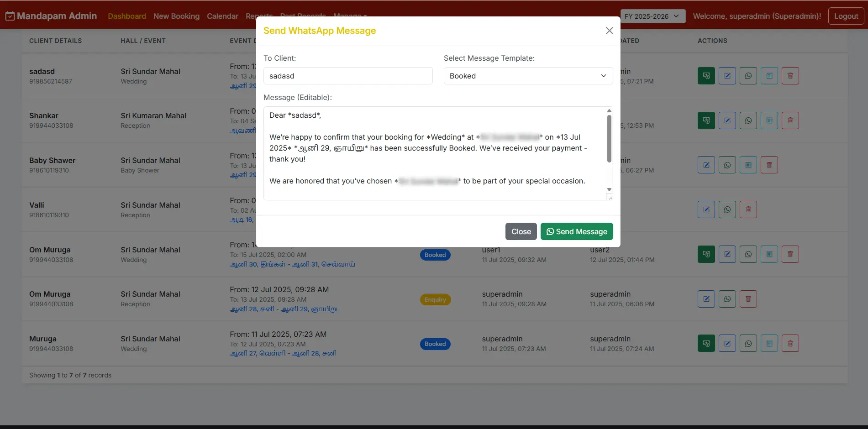This screenshot has width=868, height=429.
Task: Click the Logout button
Action: pos(846,16)
